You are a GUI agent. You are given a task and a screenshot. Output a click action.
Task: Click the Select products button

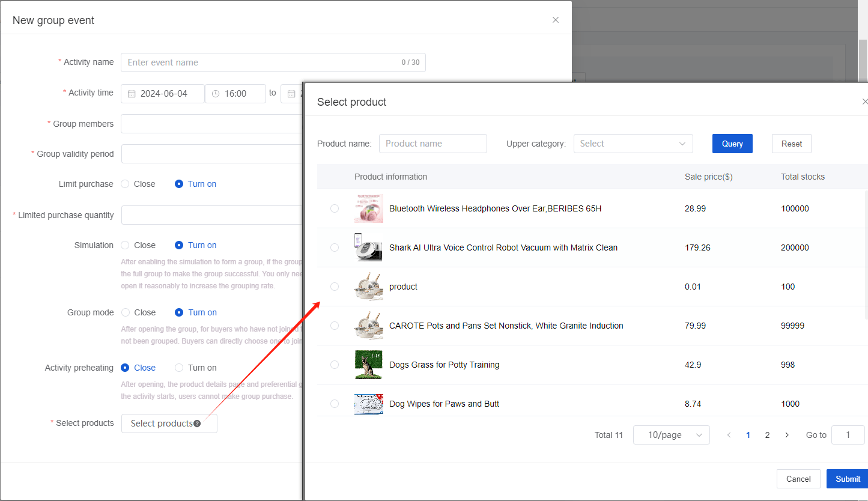(169, 424)
